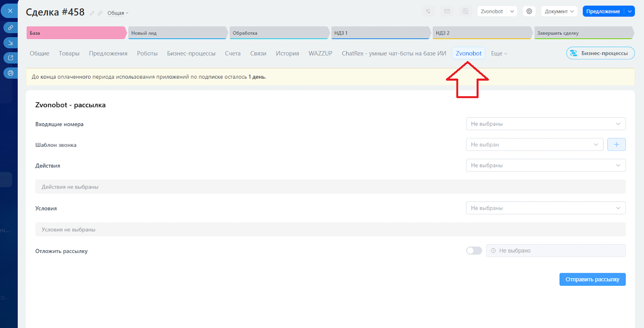This screenshot has height=328, width=644.
Task: Click Бизнес-процессы button on right
Action: (600, 53)
